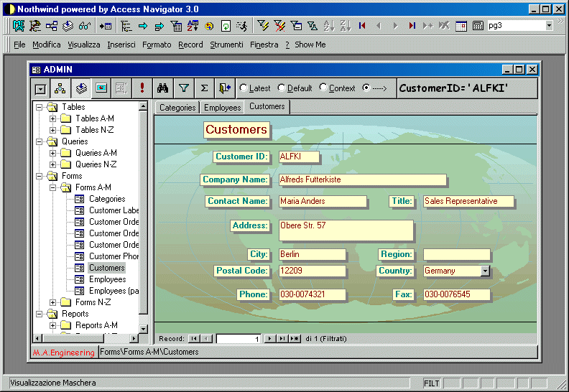569x392 pixels.
Task: Click the funnel Filter icon in ADMIN toolbar
Action: (x=184, y=88)
